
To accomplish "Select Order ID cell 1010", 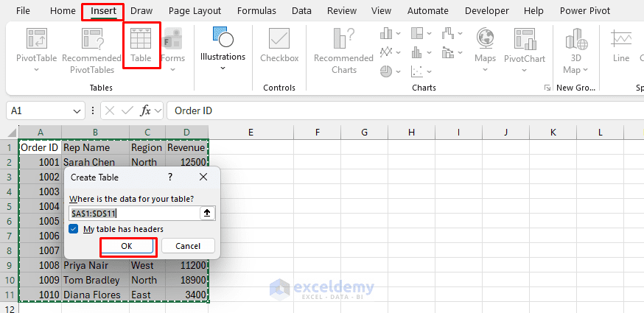I will pos(41,295).
